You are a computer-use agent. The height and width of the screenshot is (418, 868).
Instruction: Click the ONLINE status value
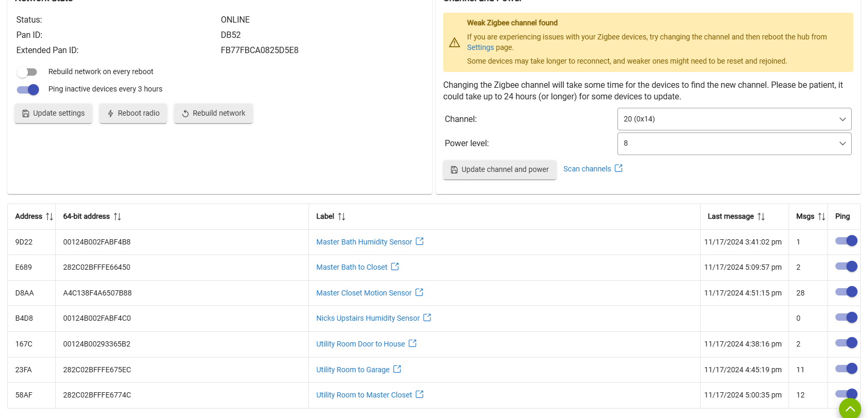tap(235, 20)
